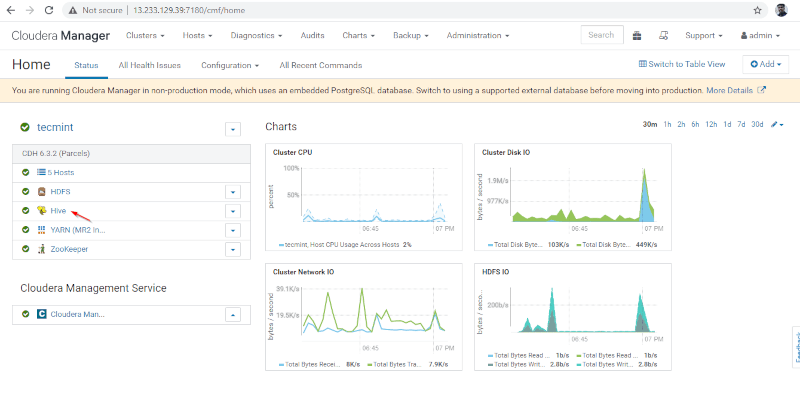This screenshot has width=800, height=409.
Task: Open the HDFS actions dropdown arrow
Action: 233,192
